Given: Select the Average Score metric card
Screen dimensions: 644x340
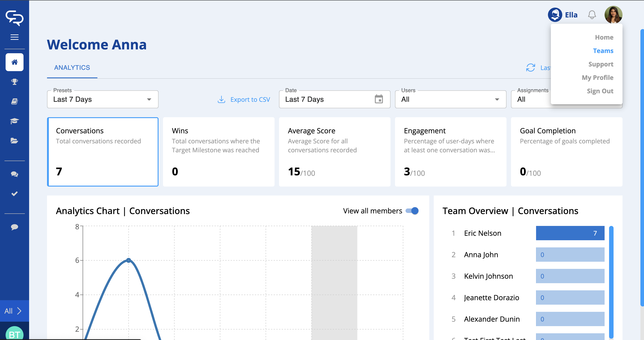Looking at the screenshot, I should (335, 152).
